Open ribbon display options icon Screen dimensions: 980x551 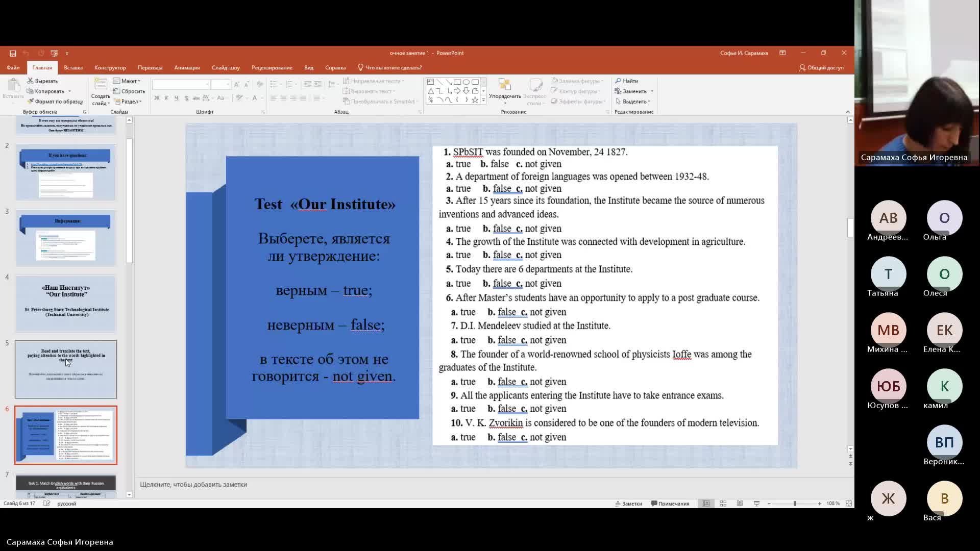(x=782, y=53)
